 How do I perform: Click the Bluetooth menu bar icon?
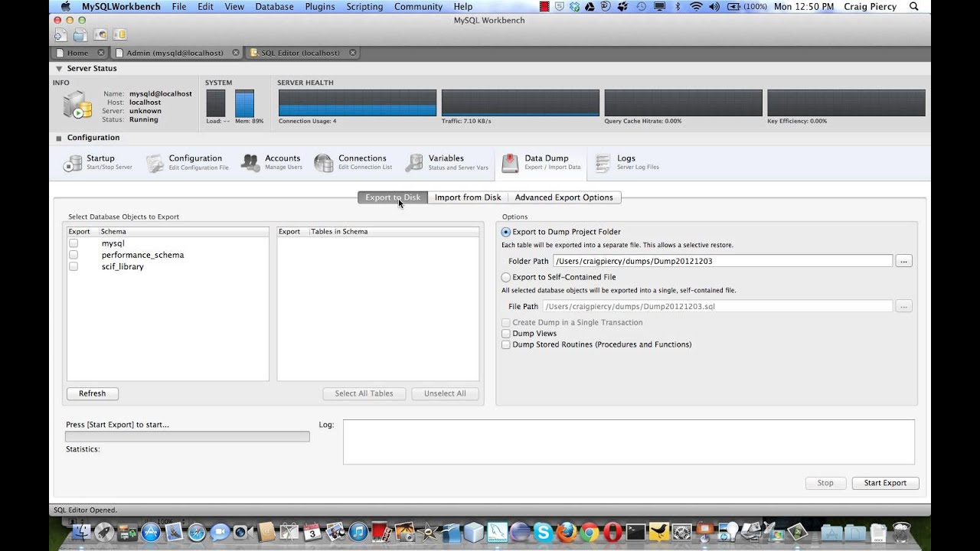coord(677,6)
